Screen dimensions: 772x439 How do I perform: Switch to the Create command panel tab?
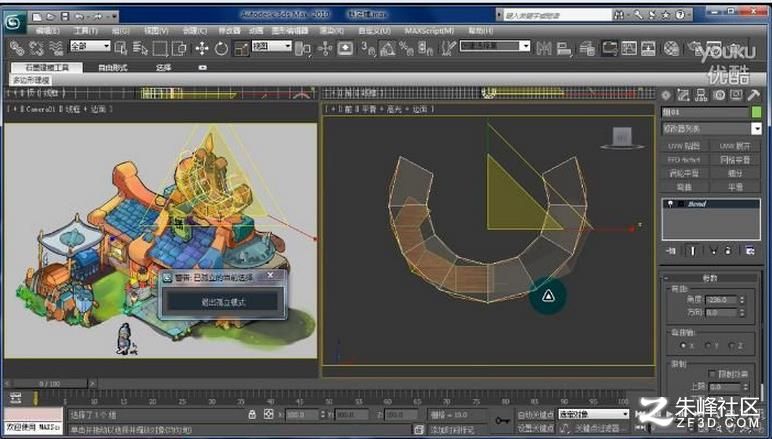(666, 95)
